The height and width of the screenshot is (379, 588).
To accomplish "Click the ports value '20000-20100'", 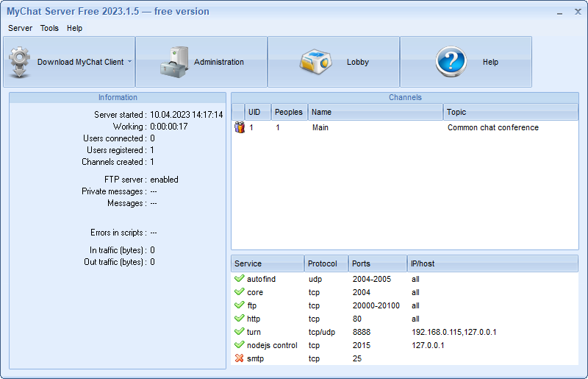I will coord(376,305).
